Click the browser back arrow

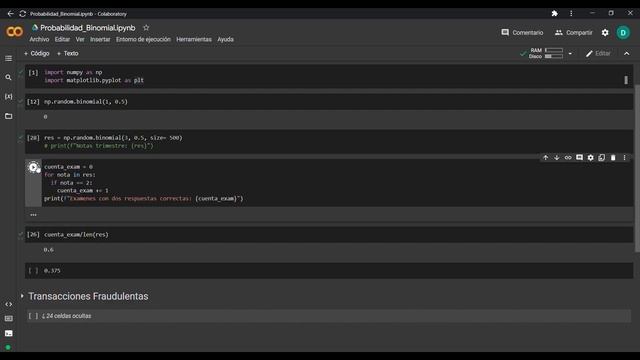coord(11,13)
